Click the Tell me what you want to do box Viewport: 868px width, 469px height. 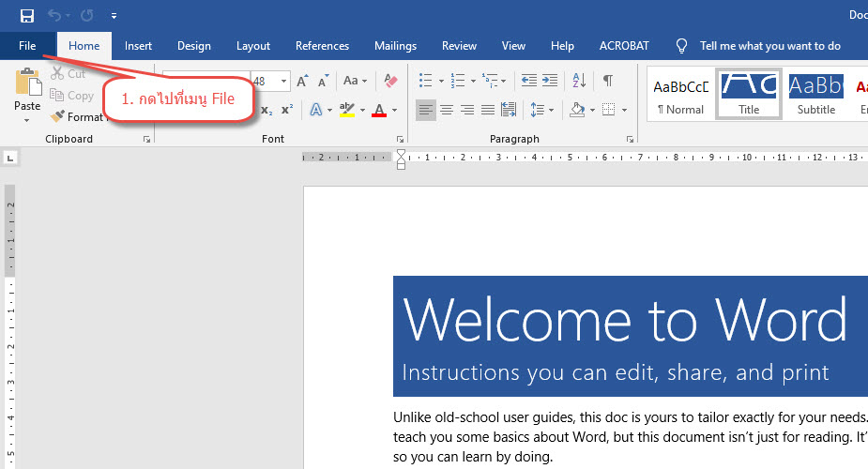pyautogui.click(x=769, y=46)
